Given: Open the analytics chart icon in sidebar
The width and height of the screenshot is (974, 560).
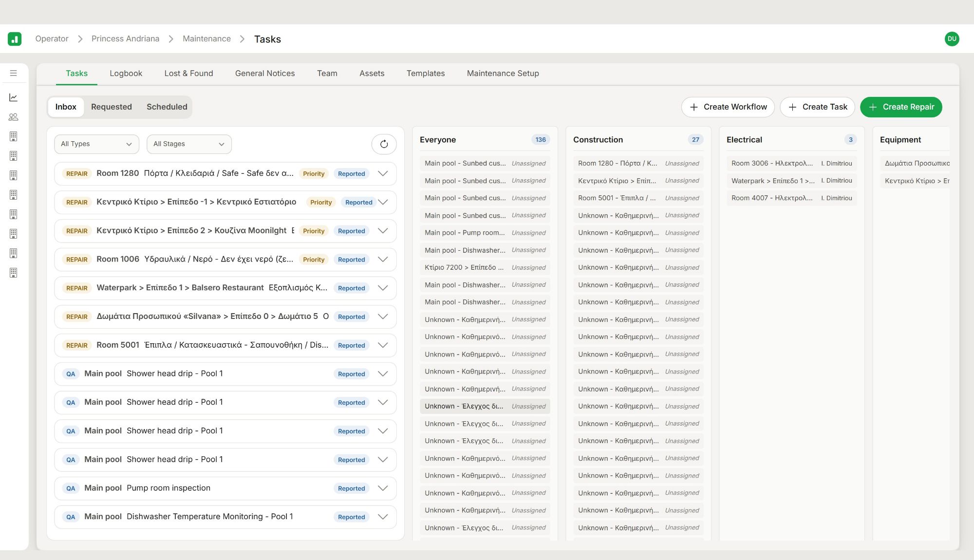Looking at the screenshot, I should [14, 97].
